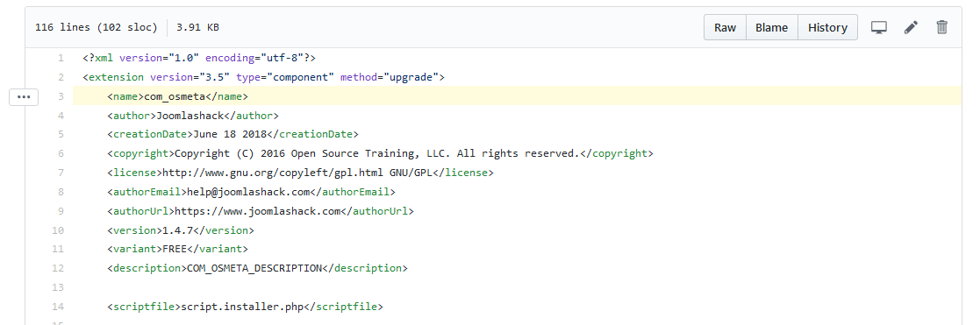Select line number 6
Screen dimensions: 980x325
pos(61,154)
